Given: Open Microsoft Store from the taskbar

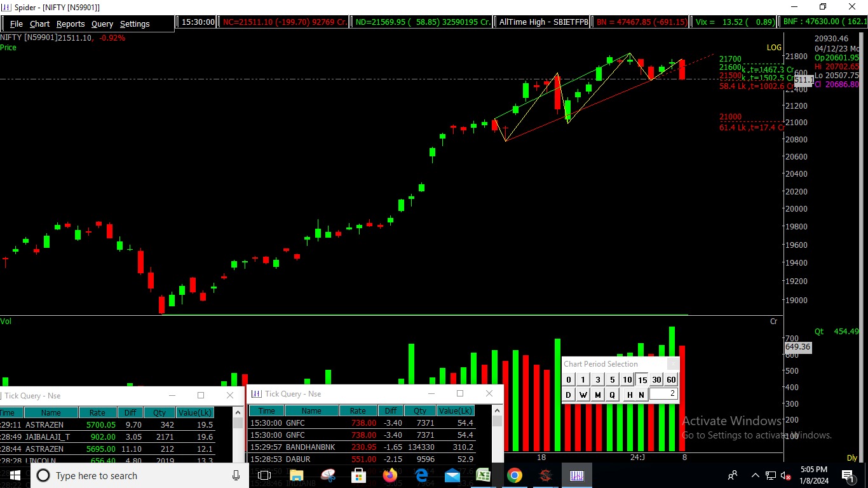Looking at the screenshot, I should [x=358, y=475].
